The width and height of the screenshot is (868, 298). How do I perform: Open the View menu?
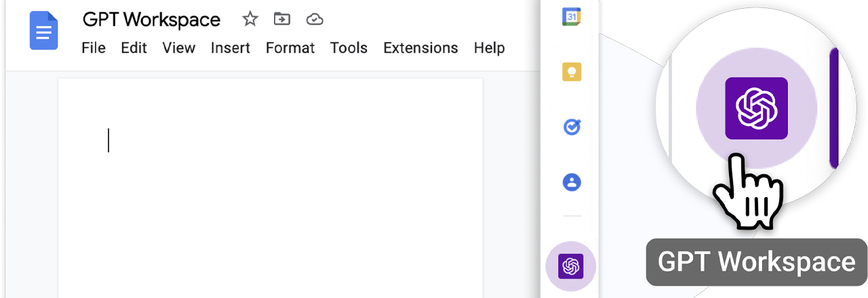[x=179, y=48]
